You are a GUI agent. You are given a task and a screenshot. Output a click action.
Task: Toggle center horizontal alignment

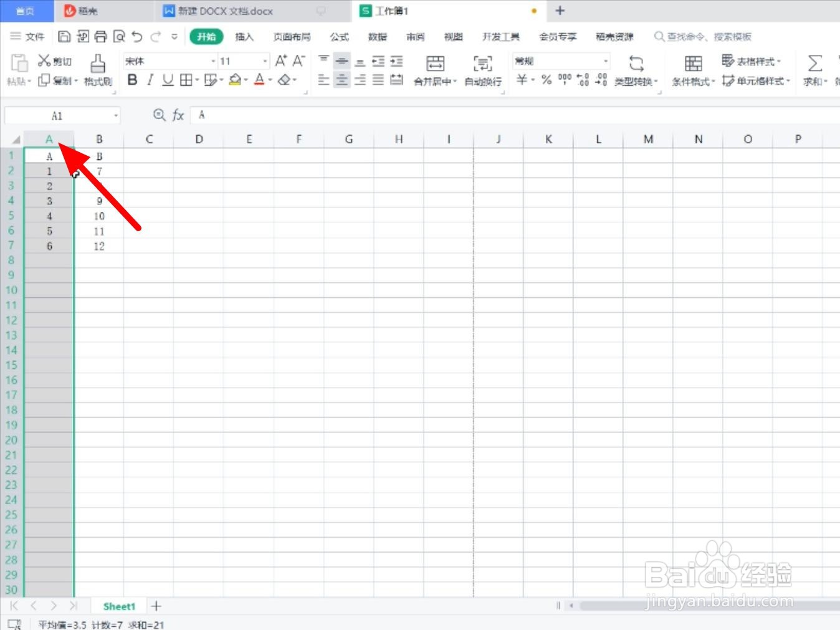pyautogui.click(x=341, y=80)
